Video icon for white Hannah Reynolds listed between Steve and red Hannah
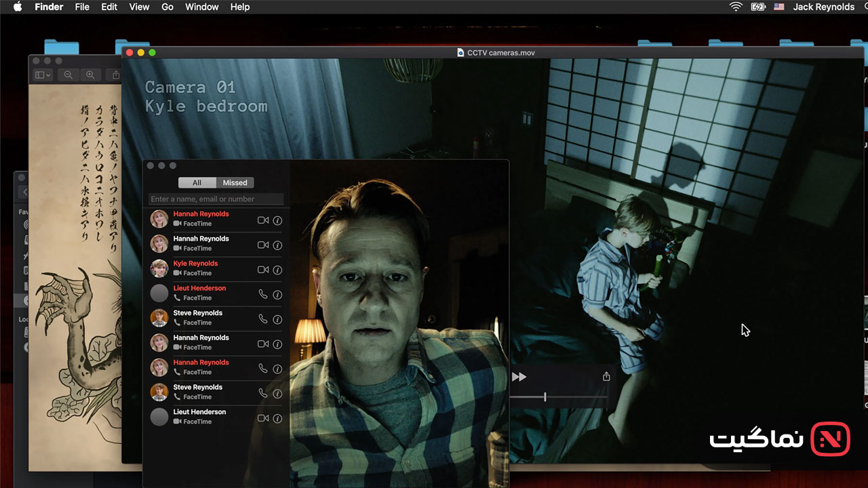The height and width of the screenshot is (488, 868). (263, 344)
